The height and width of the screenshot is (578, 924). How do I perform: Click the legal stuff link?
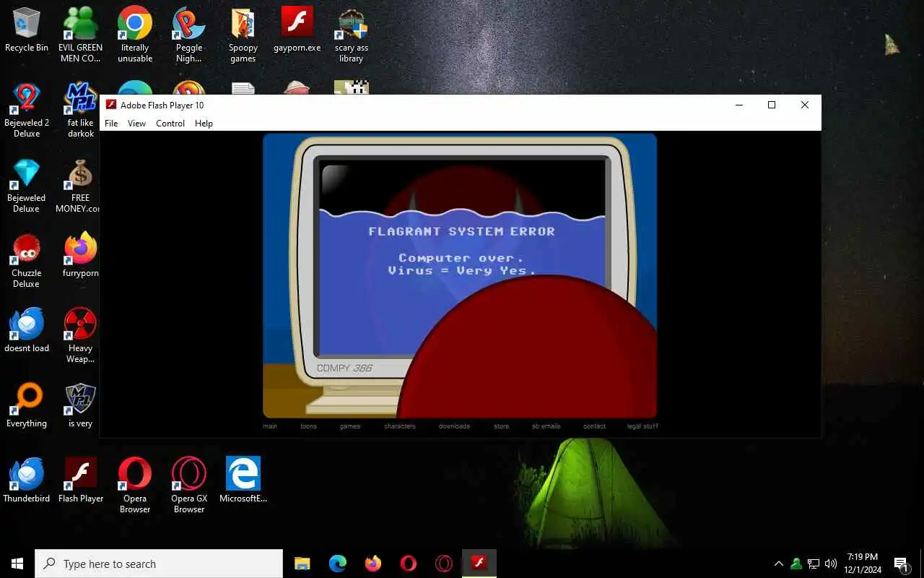642,426
